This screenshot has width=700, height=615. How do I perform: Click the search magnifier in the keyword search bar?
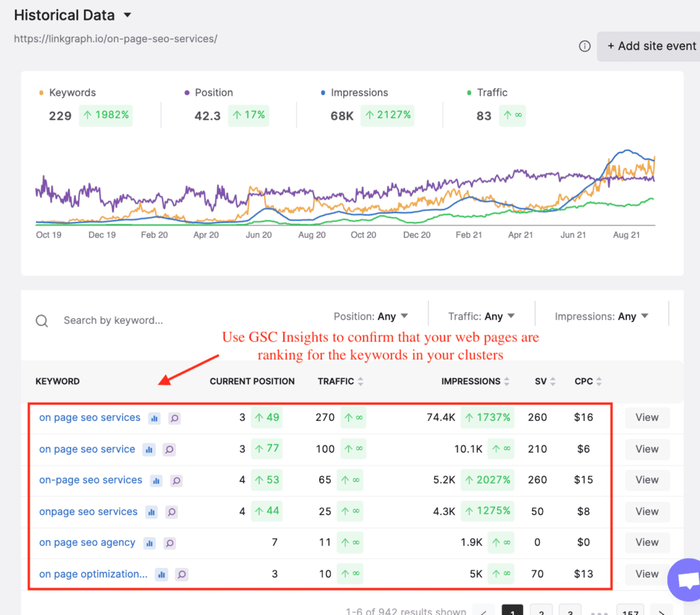pyautogui.click(x=41, y=320)
